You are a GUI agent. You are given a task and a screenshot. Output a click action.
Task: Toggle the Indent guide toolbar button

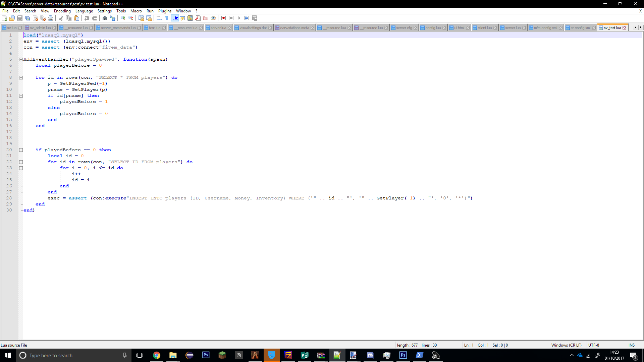[175, 18]
